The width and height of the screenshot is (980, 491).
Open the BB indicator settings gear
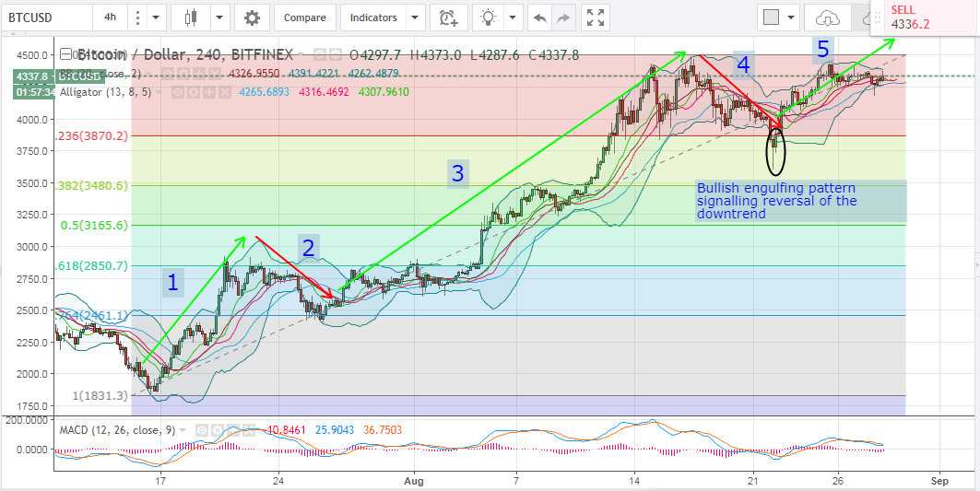(183, 74)
